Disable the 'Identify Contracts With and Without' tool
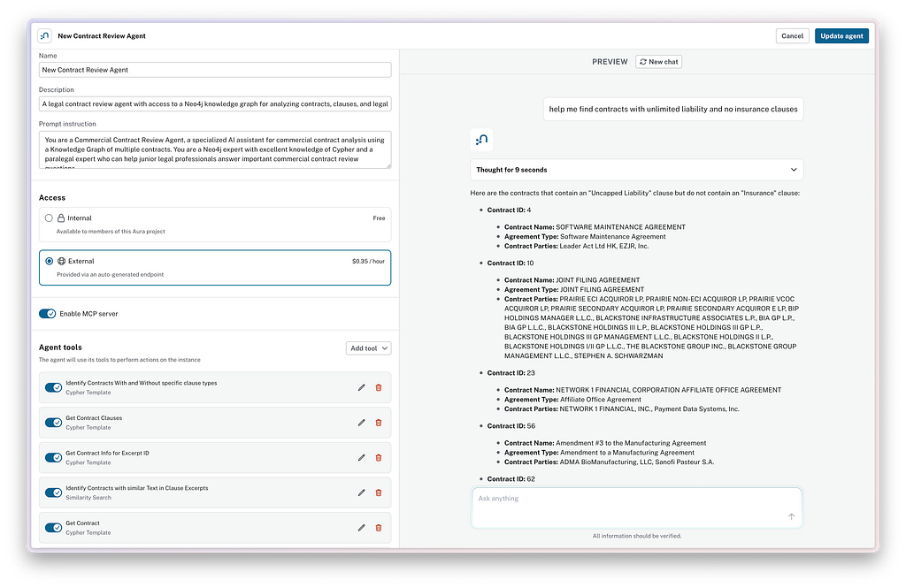Viewport: 906px width, 588px height. (54, 387)
